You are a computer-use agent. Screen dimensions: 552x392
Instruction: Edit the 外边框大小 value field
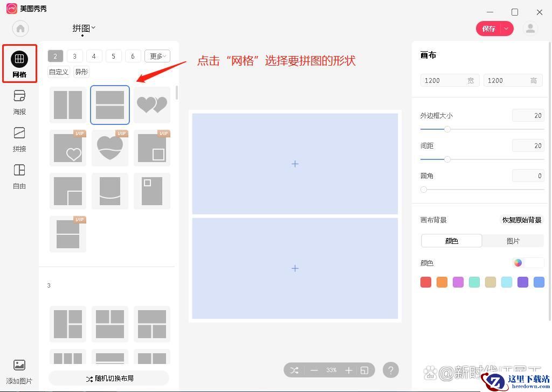tap(528, 116)
